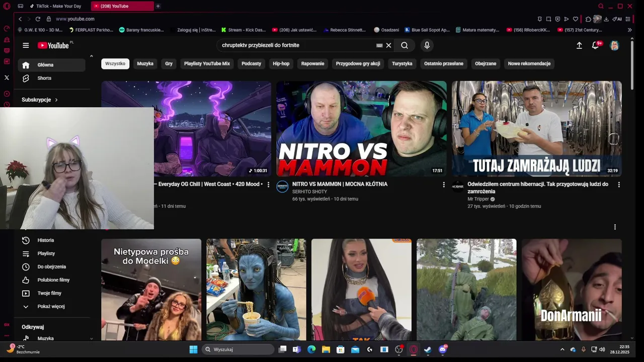Open the TUTAJ ZAMRAŻAJĄ LUDZI video thumbnail
This screenshot has height=362, width=644.
[536, 129]
